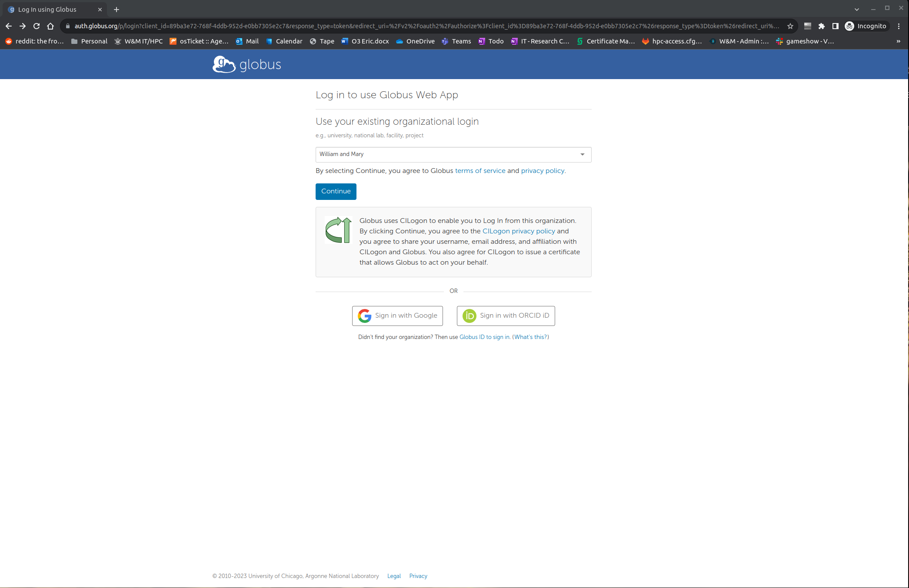The width and height of the screenshot is (909, 588).
Task: Open the Privacy footer link
Action: pyautogui.click(x=418, y=576)
